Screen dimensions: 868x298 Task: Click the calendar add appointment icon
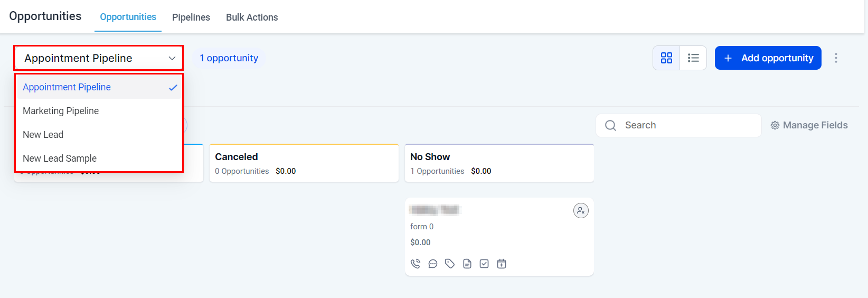coord(502,264)
